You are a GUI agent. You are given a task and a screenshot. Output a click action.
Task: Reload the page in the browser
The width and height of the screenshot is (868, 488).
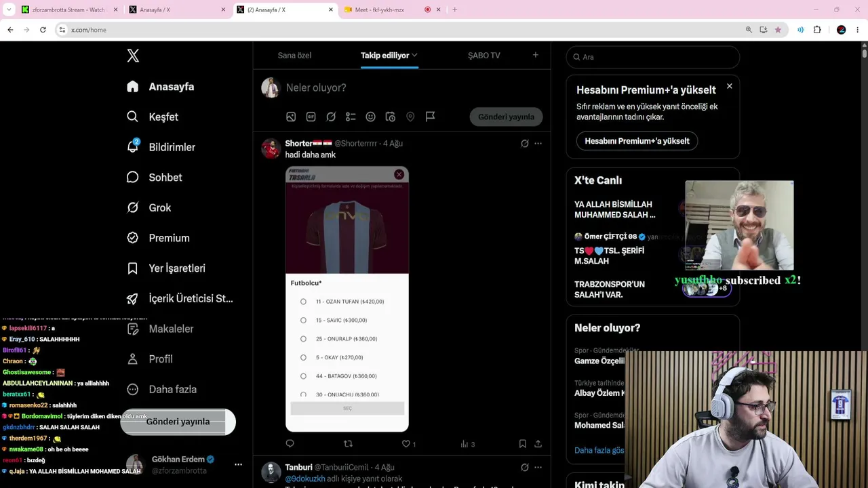[43, 30]
